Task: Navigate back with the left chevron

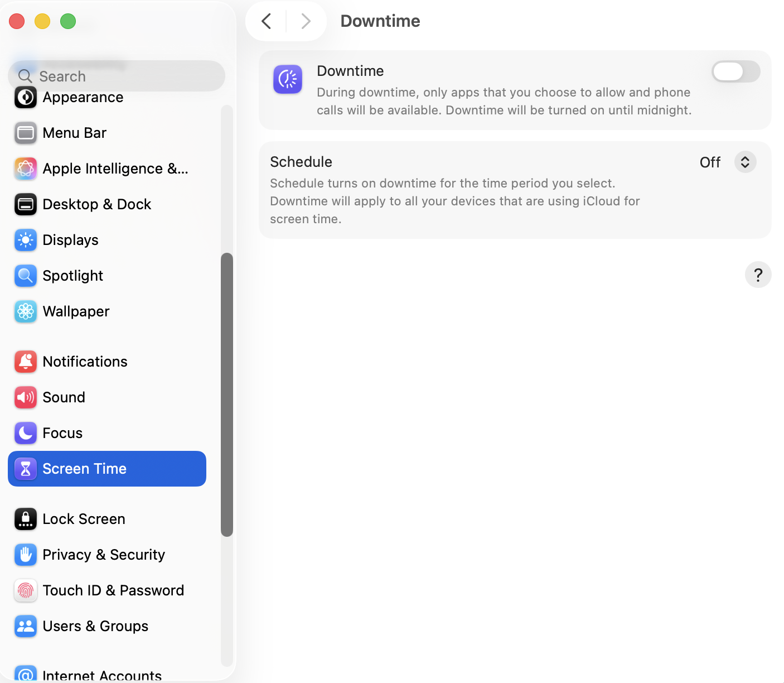Action: [267, 21]
